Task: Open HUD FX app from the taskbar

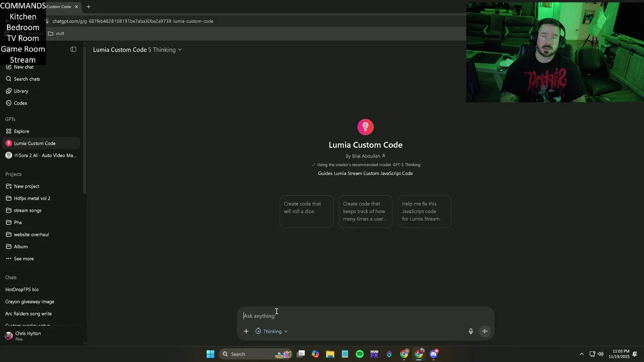Action: [x=374, y=354]
